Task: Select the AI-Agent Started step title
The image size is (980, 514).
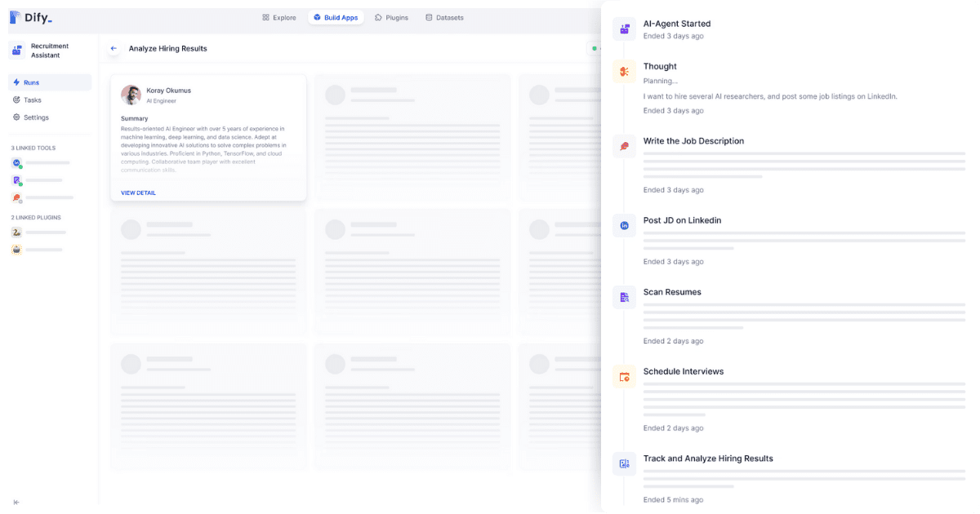Action: tap(677, 24)
